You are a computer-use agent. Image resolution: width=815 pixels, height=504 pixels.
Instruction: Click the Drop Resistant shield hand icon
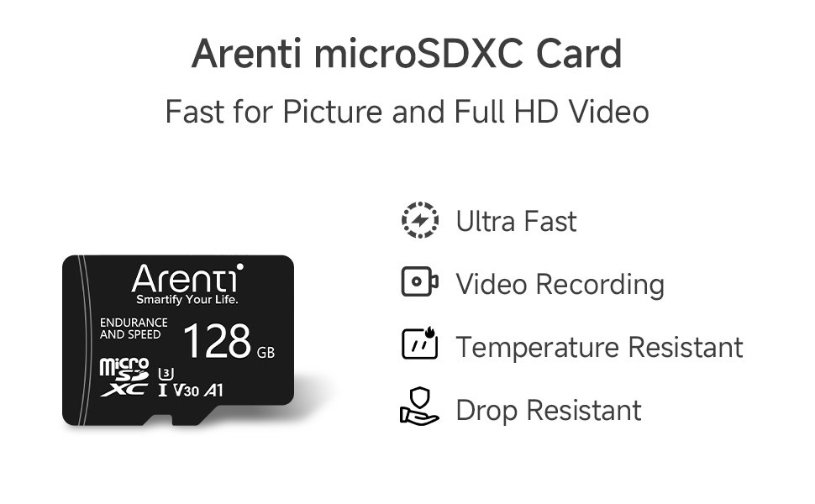coord(419,407)
